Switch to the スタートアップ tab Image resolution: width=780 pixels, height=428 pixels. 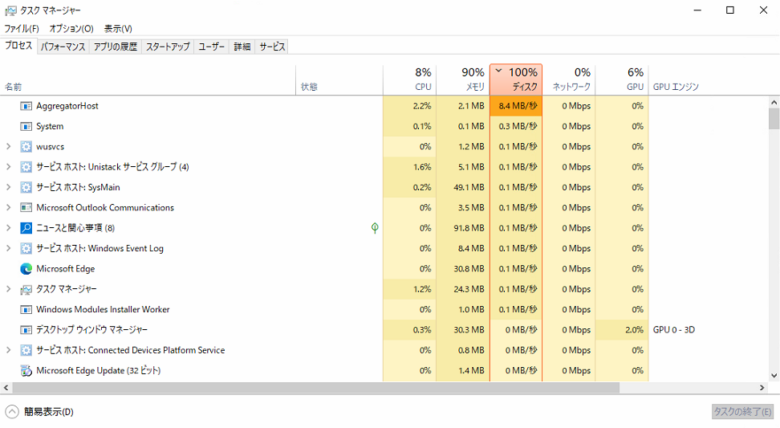168,47
